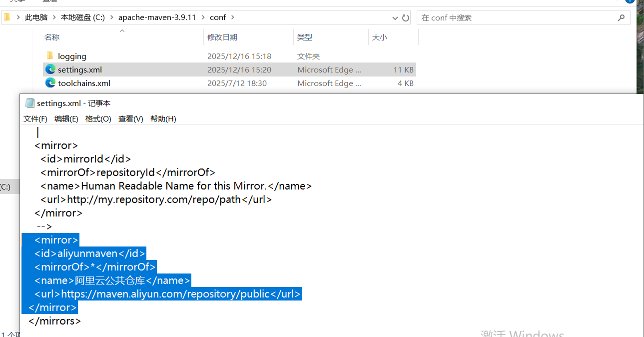This screenshot has width=644, height=337.
Task: Open the 文件(F) menu in Notepad
Action: (35, 118)
